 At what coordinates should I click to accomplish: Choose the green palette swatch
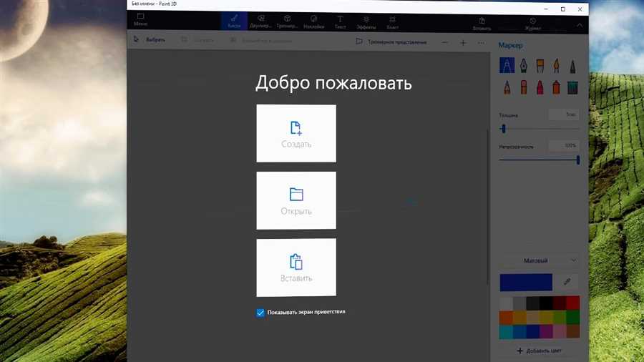[x=573, y=317]
